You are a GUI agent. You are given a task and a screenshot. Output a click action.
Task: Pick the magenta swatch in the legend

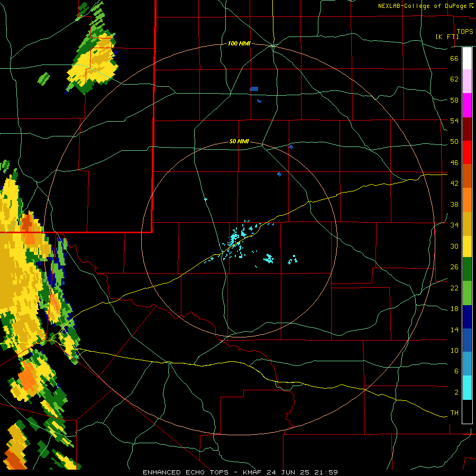(467, 105)
